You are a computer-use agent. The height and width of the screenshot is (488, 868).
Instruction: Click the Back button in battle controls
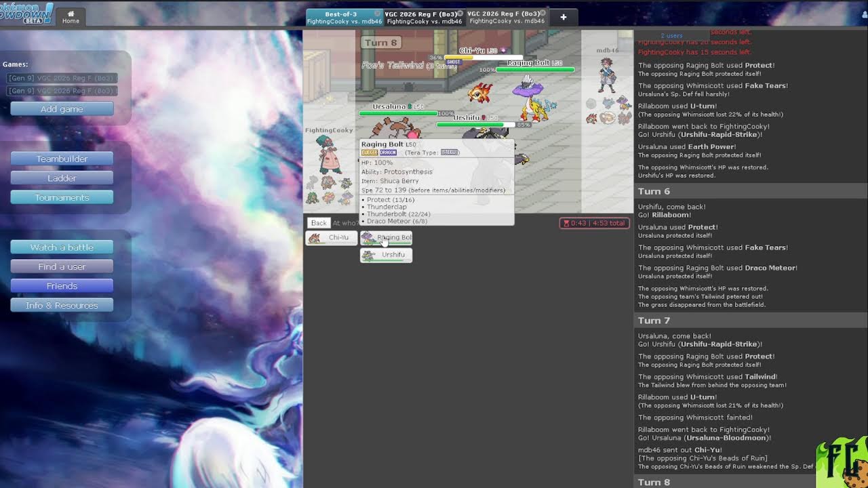pyautogui.click(x=319, y=223)
